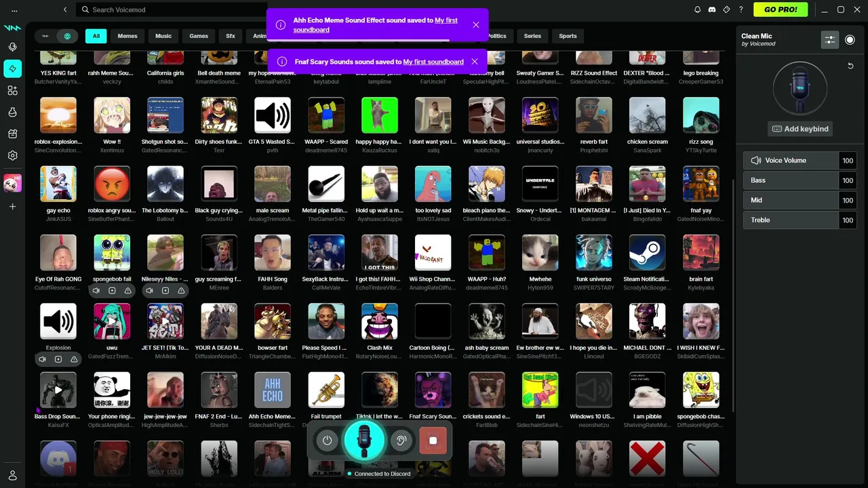The width and height of the screenshot is (868, 488).
Task: Preview Explosion sound via speaker icon
Action: (42, 359)
